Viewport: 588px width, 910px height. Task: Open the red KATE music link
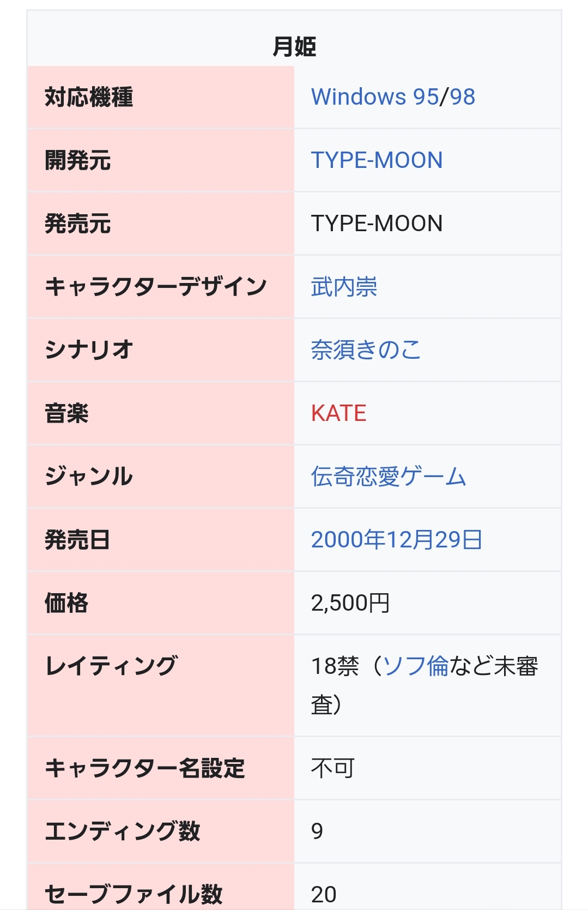pyautogui.click(x=338, y=413)
